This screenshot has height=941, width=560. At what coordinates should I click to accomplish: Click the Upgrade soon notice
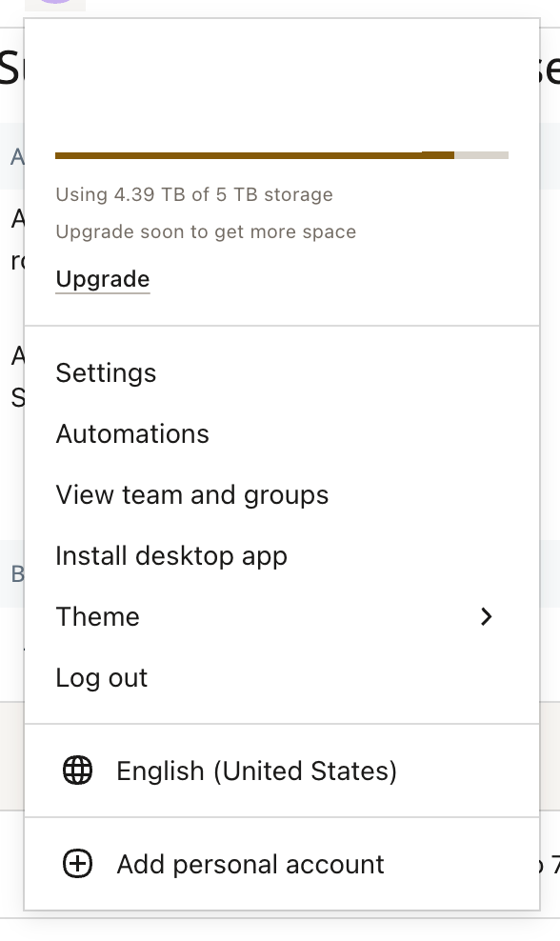[x=207, y=231]
